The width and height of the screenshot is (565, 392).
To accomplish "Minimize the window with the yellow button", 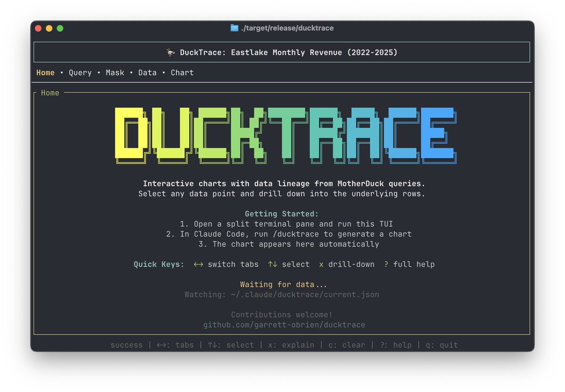I will click(x=49, y=28).
